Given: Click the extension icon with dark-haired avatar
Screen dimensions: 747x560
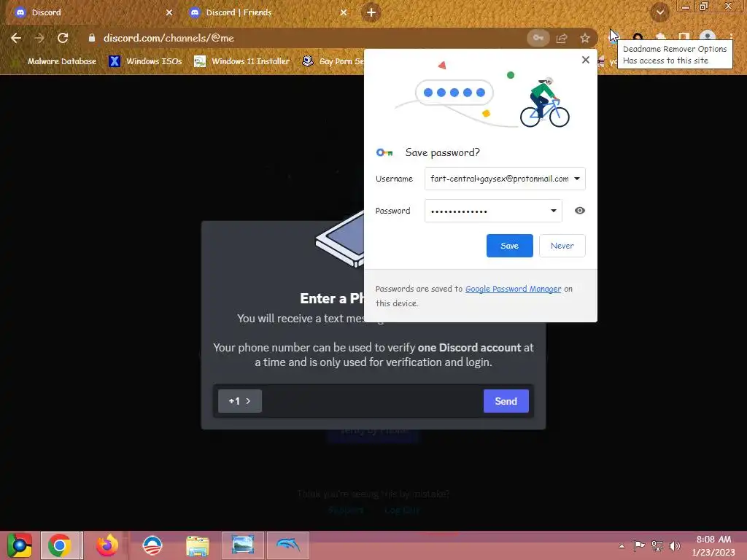Looking at the screenshot, I should 638,37.
